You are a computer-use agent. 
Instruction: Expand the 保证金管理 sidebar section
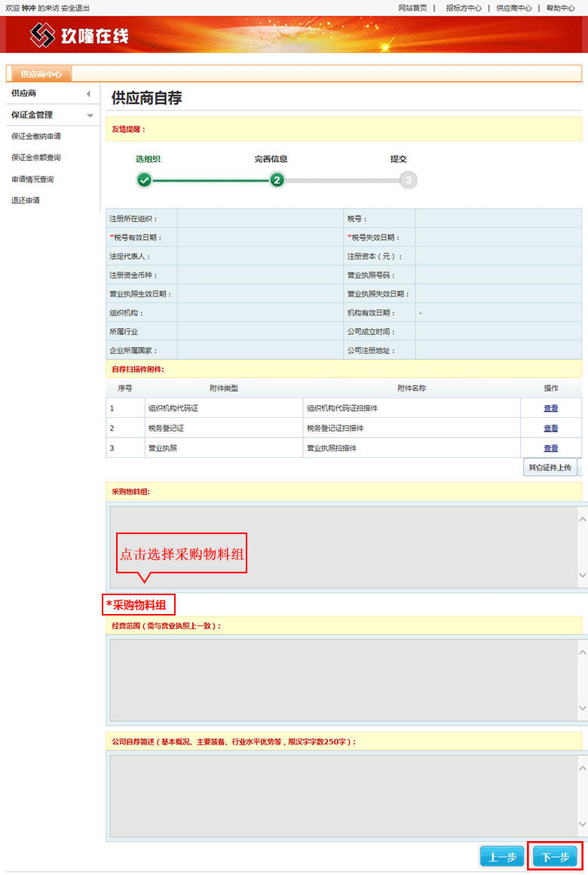tap(90, 115)
